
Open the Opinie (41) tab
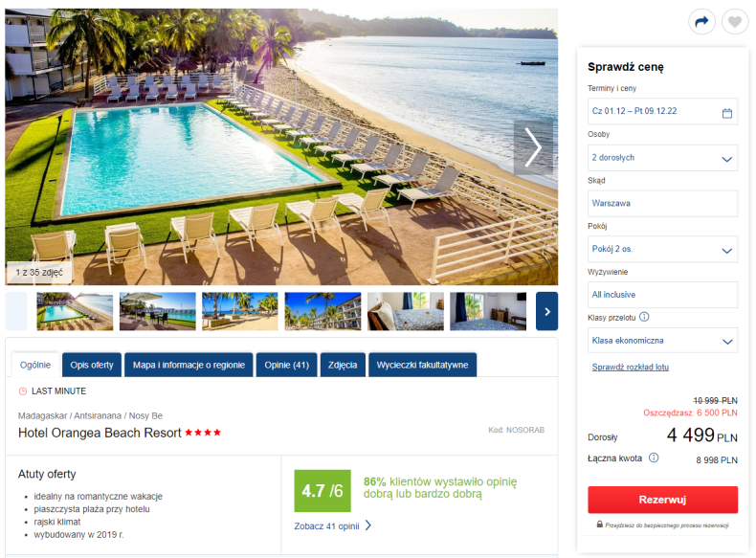pyautogui.click(x=286, y=365)
